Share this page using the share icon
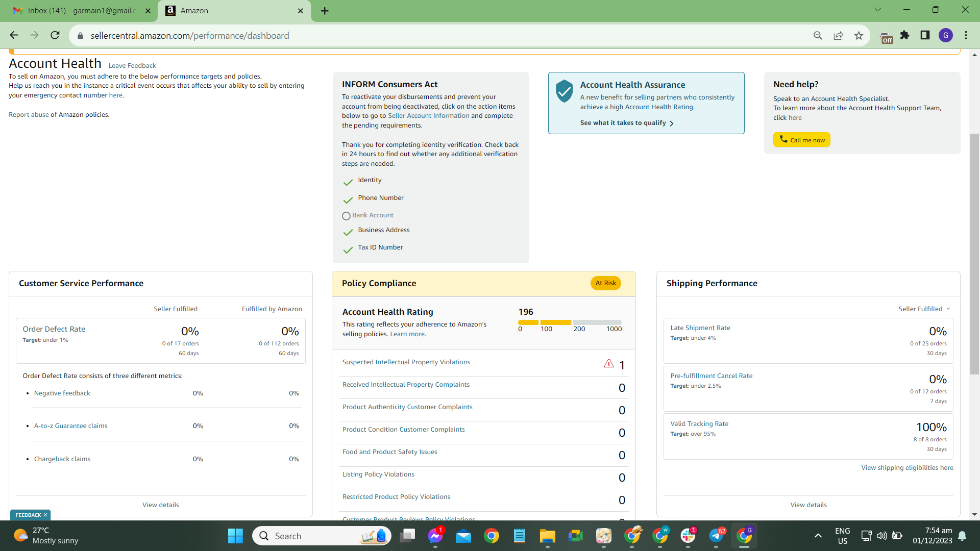980x551 pixels. pyautogui.click(x=838, y=35)
